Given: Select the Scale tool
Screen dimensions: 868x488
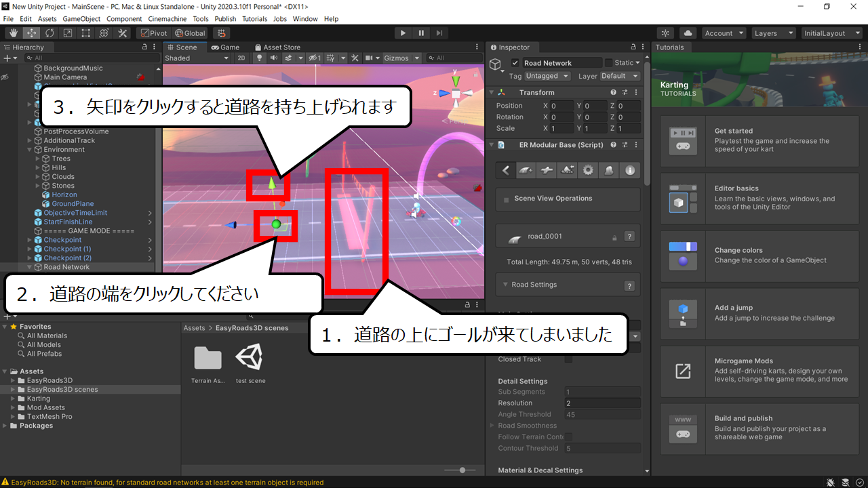Looking at the screenshot, I should [68, 33].
